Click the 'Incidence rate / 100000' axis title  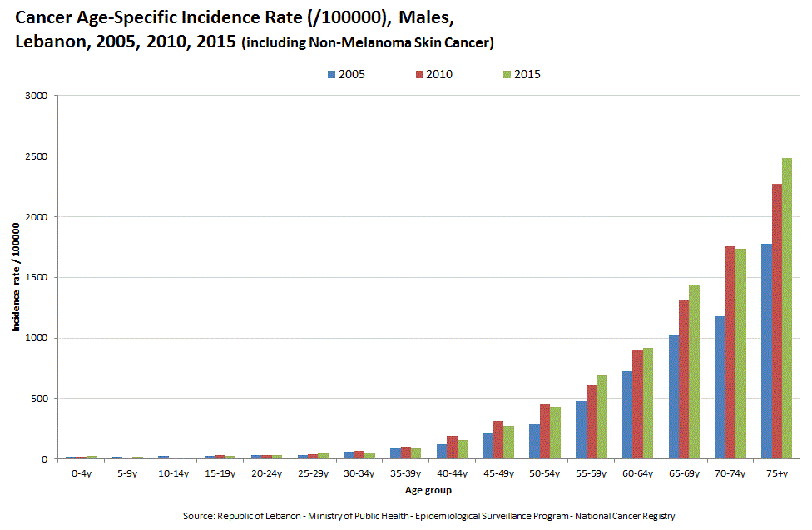(x=16, y=277)
